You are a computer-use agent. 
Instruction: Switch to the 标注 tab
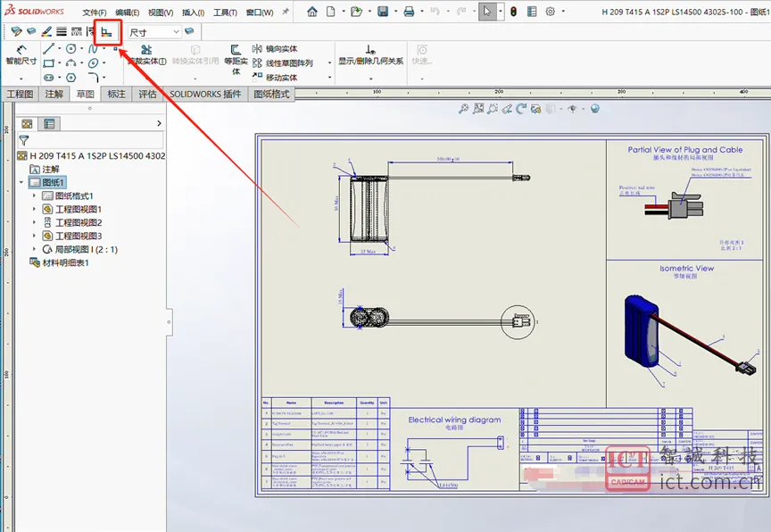coord(116,94)
